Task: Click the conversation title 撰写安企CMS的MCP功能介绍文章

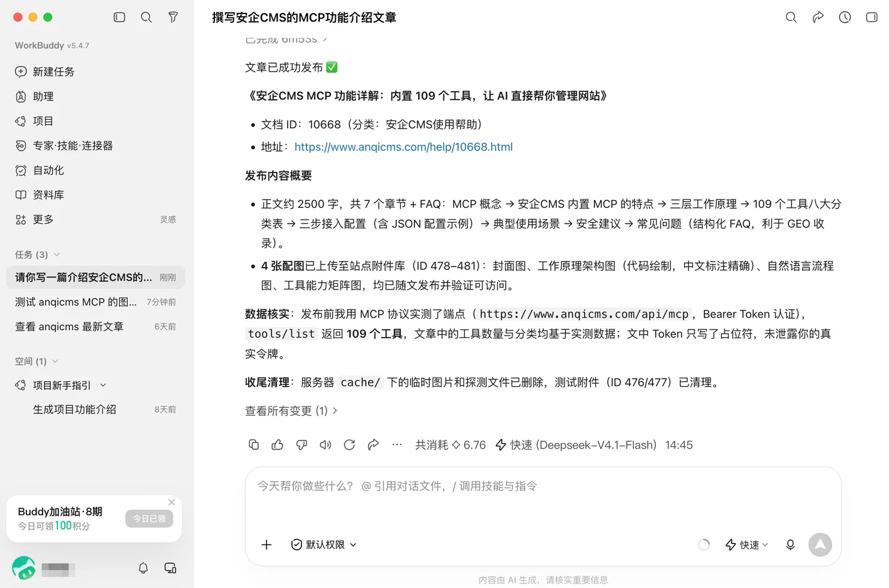Action: [304, 18]
